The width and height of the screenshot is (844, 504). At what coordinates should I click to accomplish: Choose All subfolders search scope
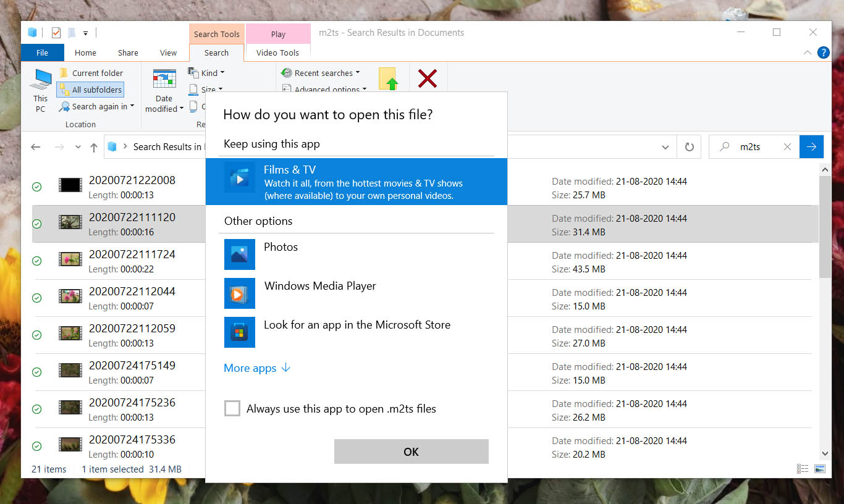click(90, 90)
